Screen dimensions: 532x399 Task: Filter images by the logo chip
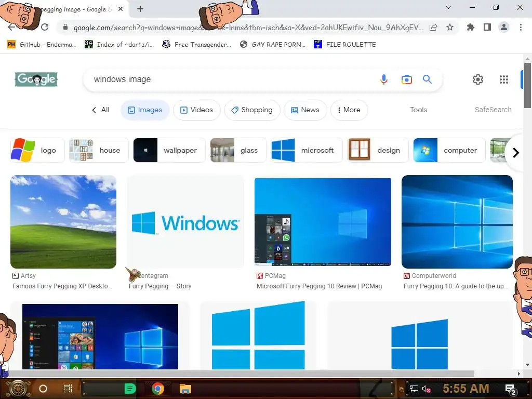tap(37, 150)
